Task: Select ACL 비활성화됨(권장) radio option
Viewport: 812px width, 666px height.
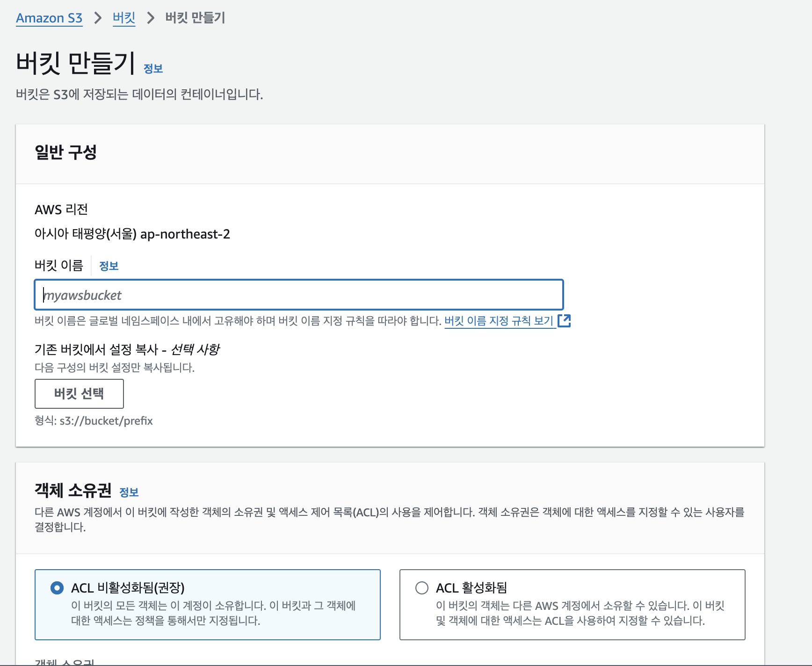Action: (57, 588)
